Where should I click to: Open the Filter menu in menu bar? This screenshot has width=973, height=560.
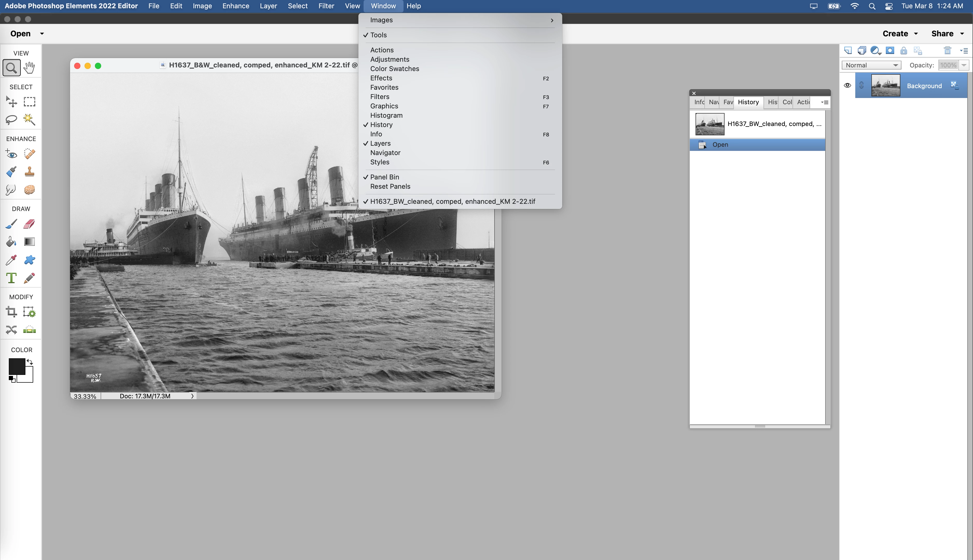pyautogui.click(x=326, y=6)
